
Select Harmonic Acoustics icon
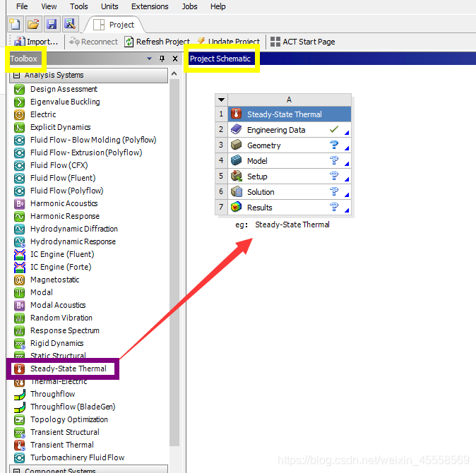(x=19, y=203)
